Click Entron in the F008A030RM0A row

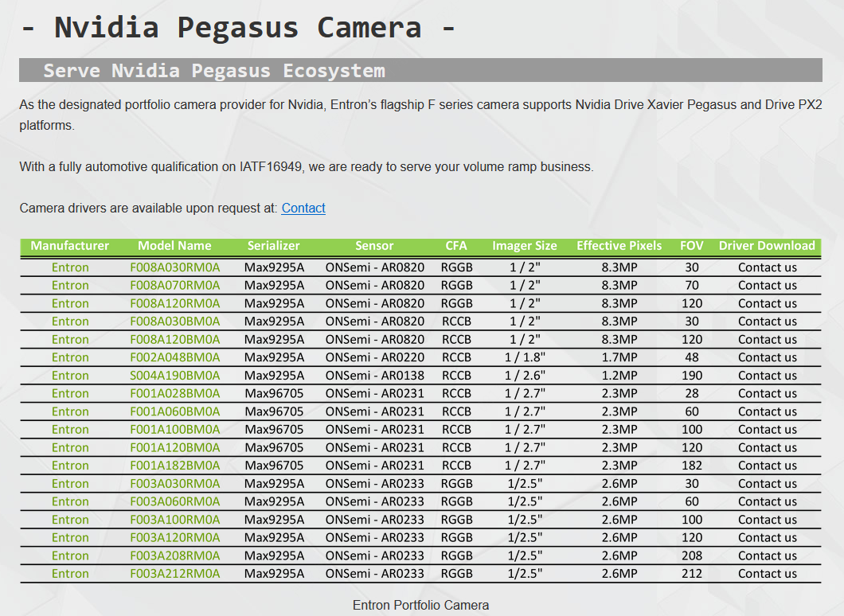point(70,267)
